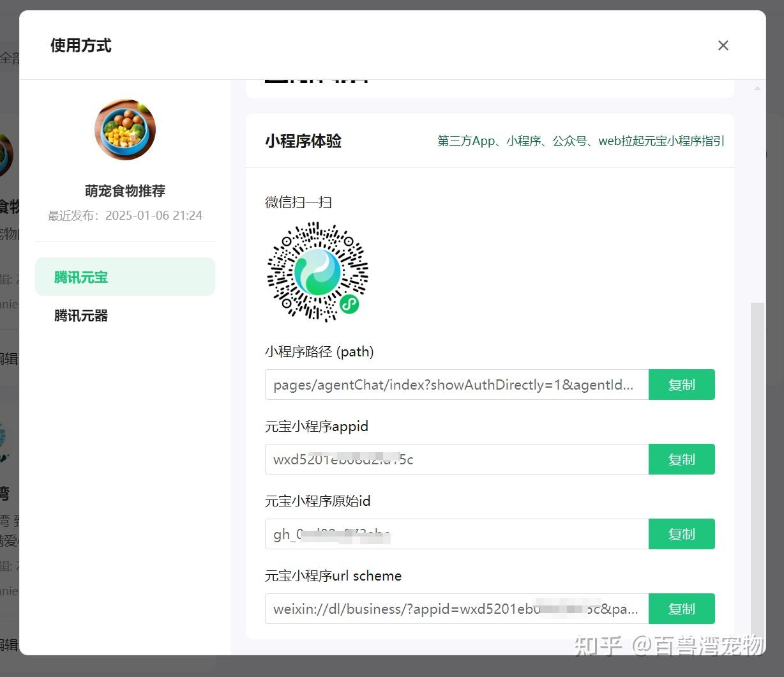Click the 原始id input field
This screenshot has height=677, width=784.
456,534
